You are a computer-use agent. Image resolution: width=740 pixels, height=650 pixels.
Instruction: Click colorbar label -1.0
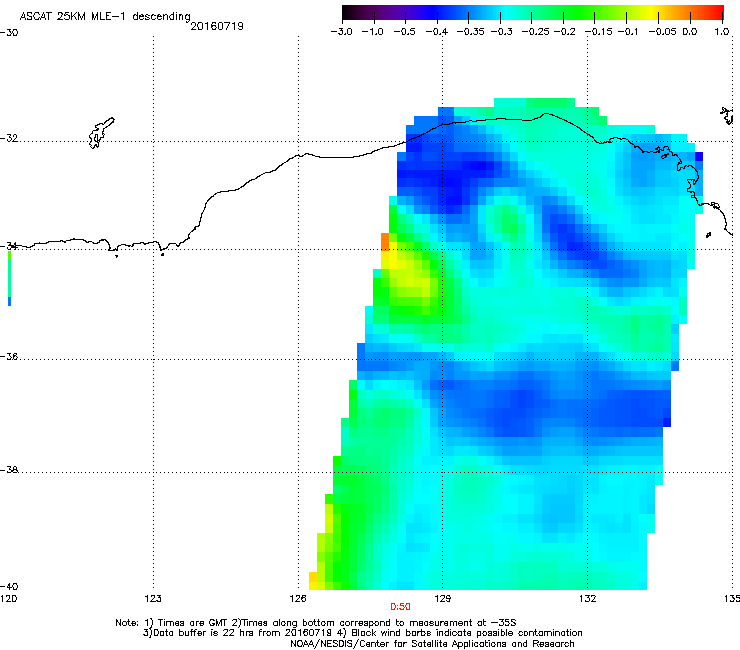point(372,32)
